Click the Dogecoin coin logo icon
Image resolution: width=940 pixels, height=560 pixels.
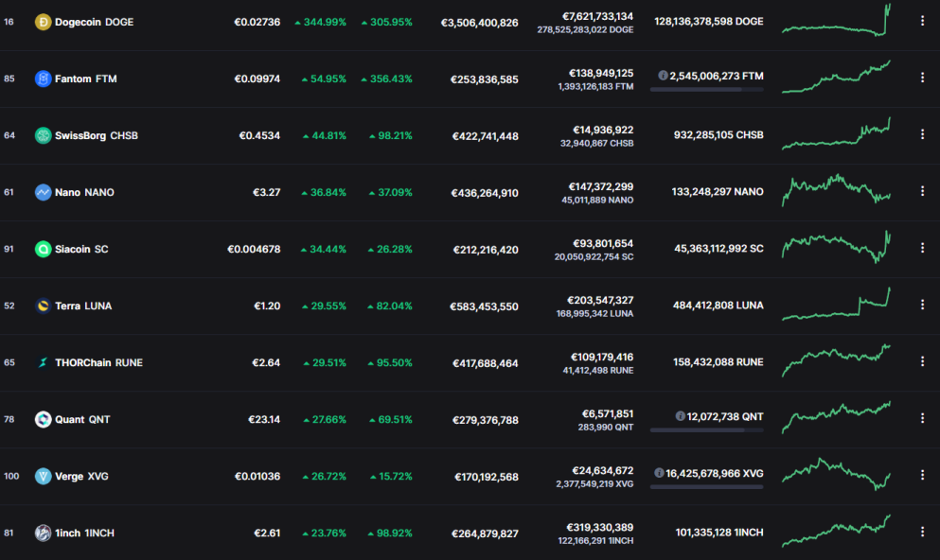click(43, 22)
